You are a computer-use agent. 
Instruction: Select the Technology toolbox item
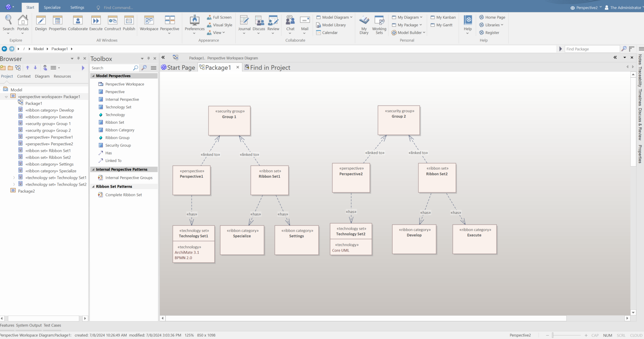(x=115, y=115)
